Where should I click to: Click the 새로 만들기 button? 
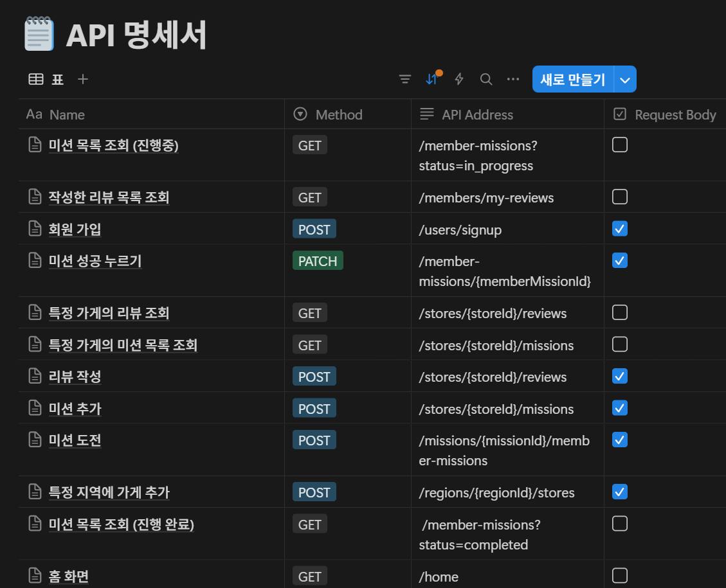tap(572, 79)
